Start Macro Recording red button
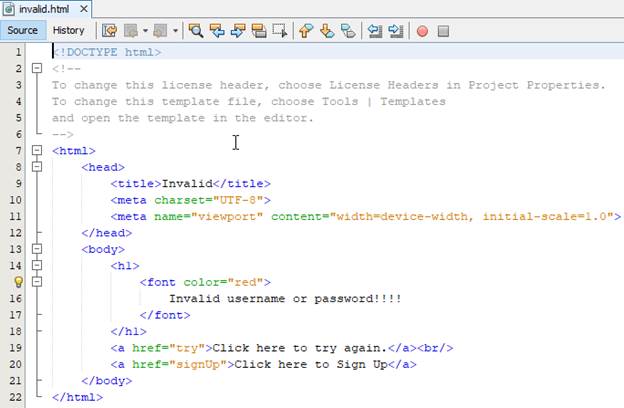 pyautogui.click(x=422, y=31)
